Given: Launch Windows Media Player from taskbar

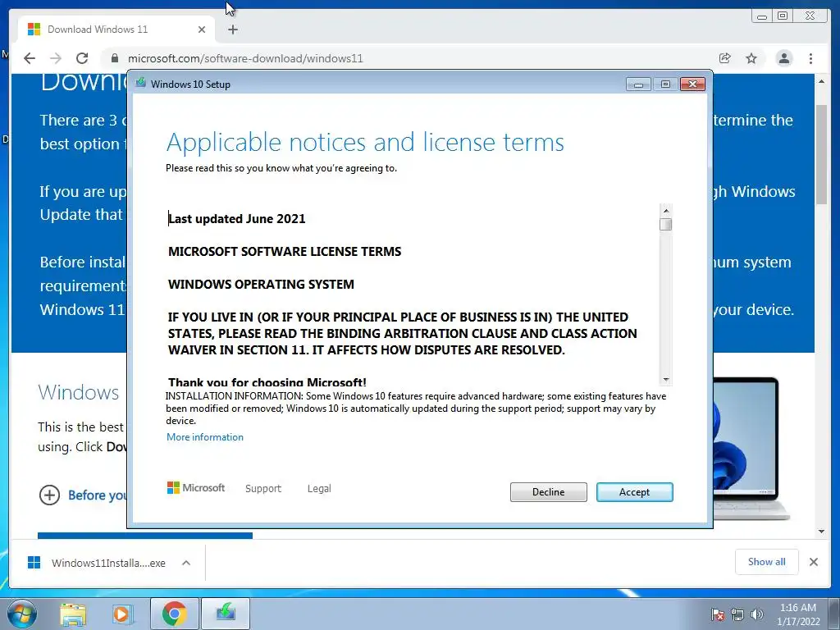Looking at the screenshot, I should click(x=121, y=614).
